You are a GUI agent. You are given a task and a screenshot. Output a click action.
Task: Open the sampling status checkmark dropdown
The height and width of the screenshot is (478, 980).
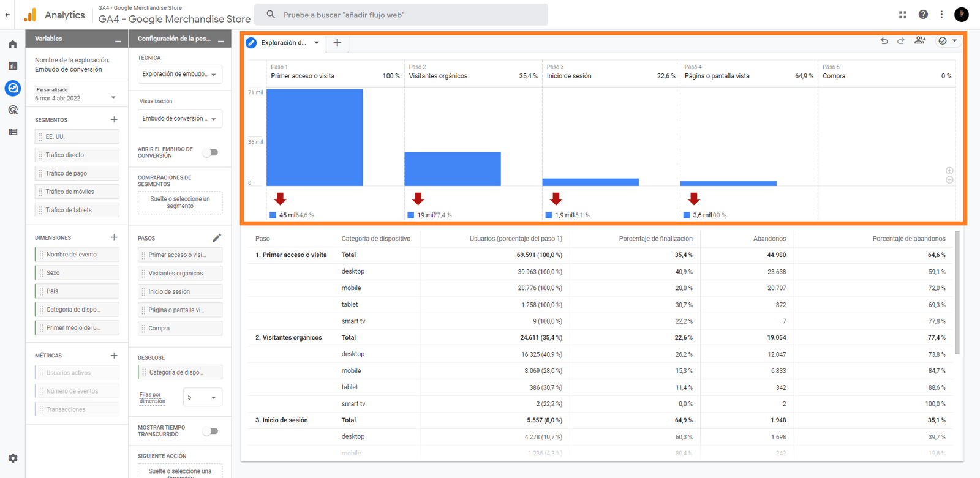[x=948, y=41]
